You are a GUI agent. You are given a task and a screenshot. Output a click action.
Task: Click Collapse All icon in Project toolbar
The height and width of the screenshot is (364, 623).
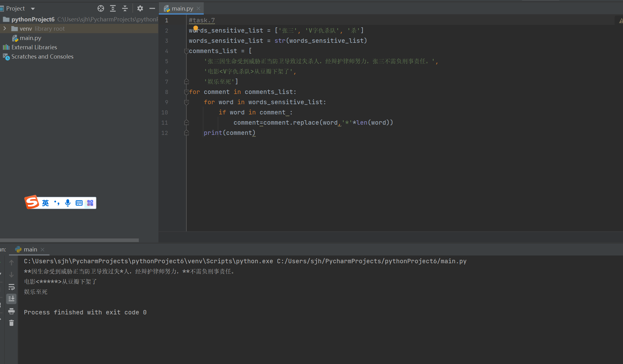click(x=125, y=8)
